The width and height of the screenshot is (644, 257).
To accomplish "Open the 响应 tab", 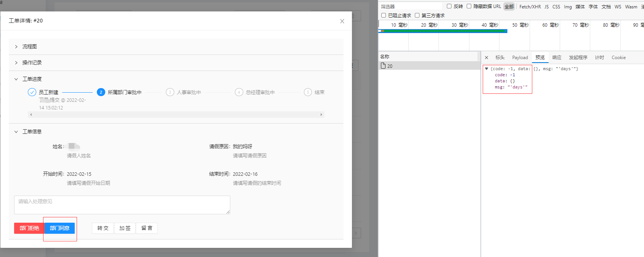I will click(557, 58).
